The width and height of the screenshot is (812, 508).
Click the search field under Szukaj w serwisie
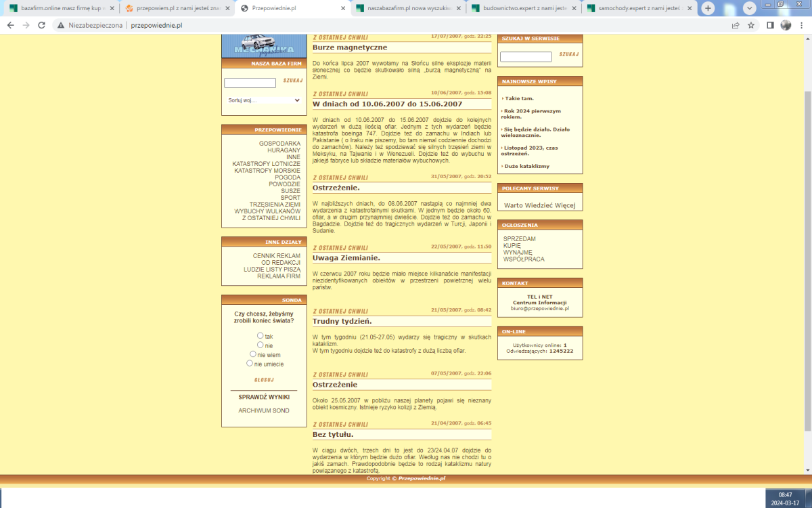click(526, 57)
